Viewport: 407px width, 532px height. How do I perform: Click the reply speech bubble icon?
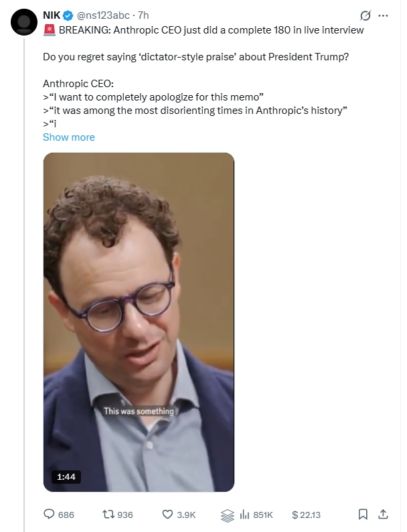pos(49,515)
